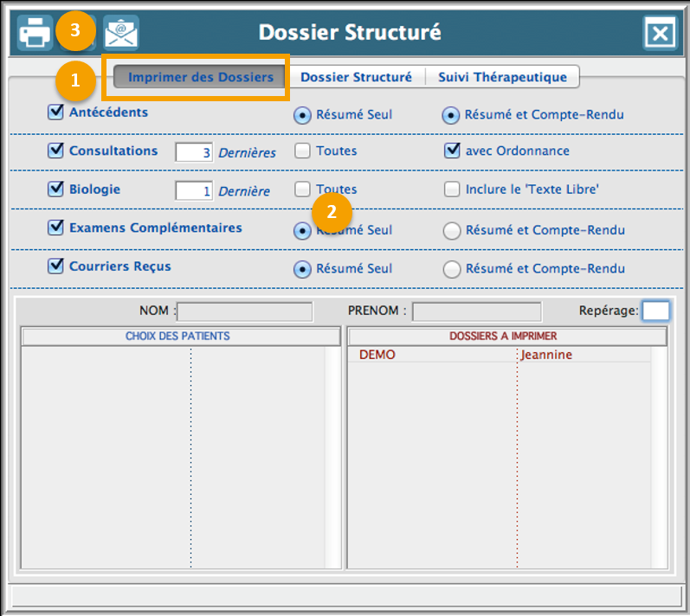
Task: Uncheck Examens Complémentaires checkbox
Action: 56,228
